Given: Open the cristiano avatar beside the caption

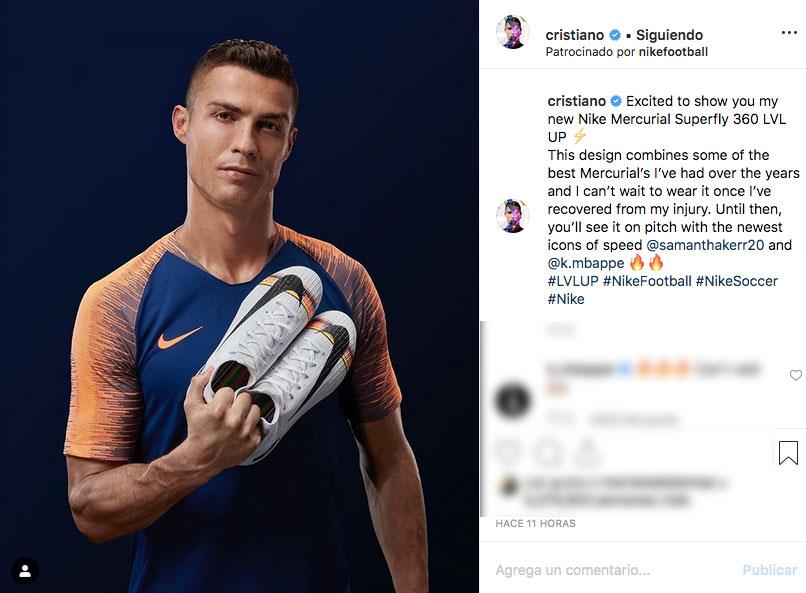Looking at the screenshot, I should pos(512,216).
